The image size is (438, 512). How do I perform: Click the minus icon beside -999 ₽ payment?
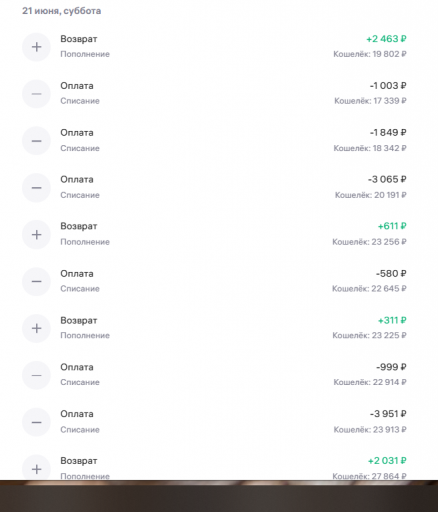(x=36, y=375)
